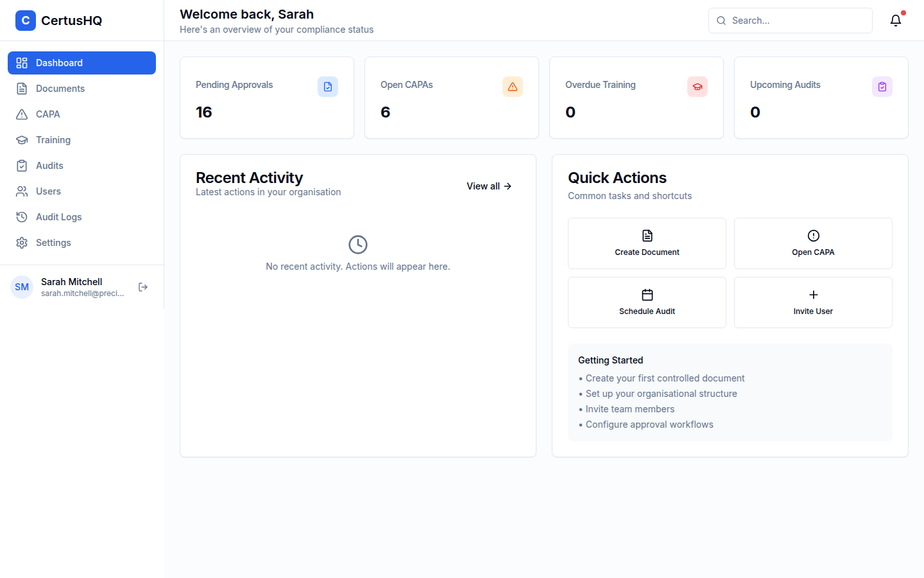This screenshot has width=924, height=578.
Task: Click the CertusHQ logo icon
Action: [25, 20]
